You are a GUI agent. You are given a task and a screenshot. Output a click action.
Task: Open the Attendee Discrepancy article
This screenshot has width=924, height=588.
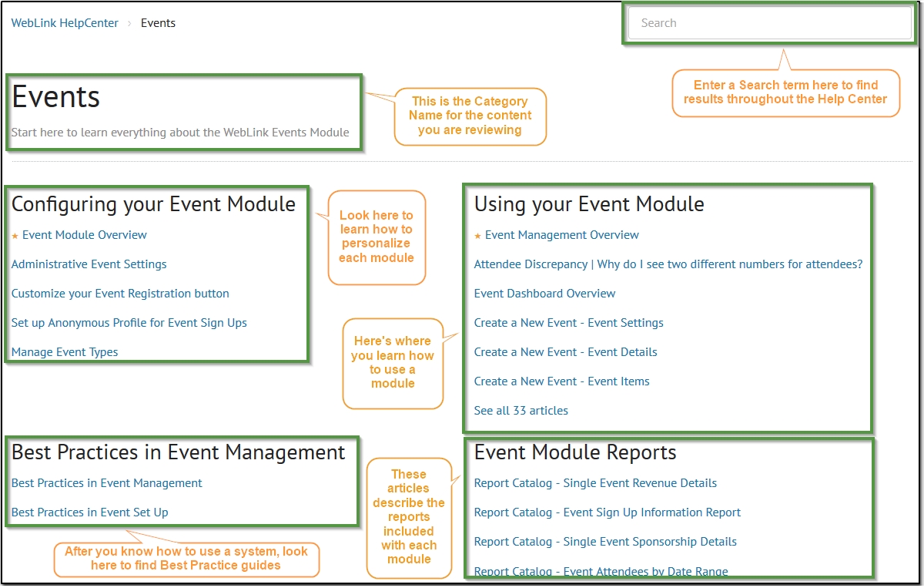668,264
